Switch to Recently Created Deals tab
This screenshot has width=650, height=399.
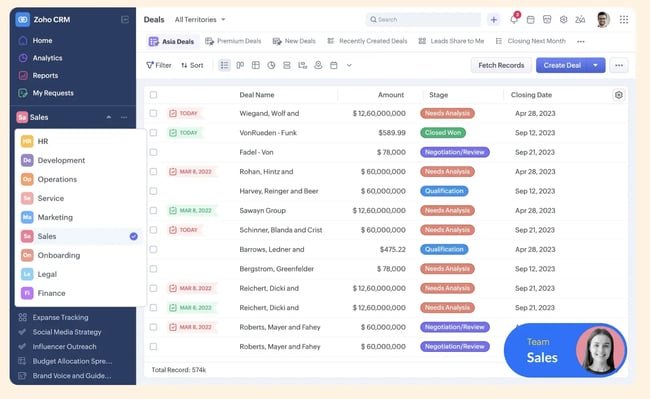(367, 41)
